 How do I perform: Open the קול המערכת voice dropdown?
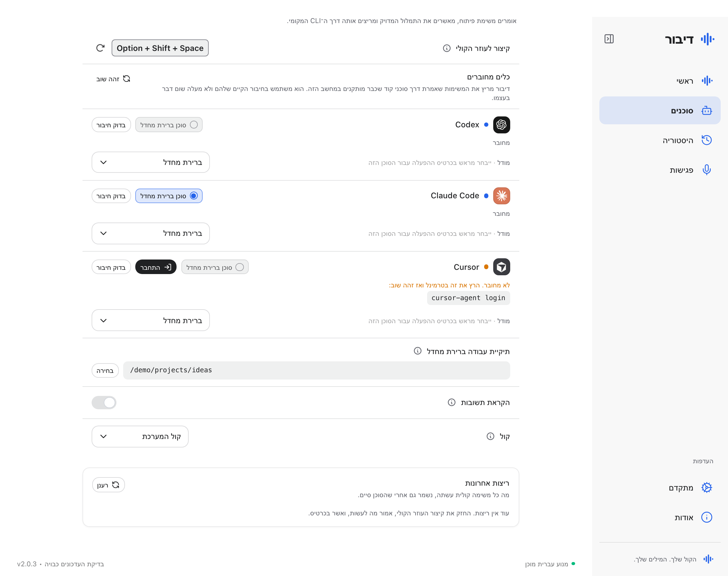click(x=140, y=436)
